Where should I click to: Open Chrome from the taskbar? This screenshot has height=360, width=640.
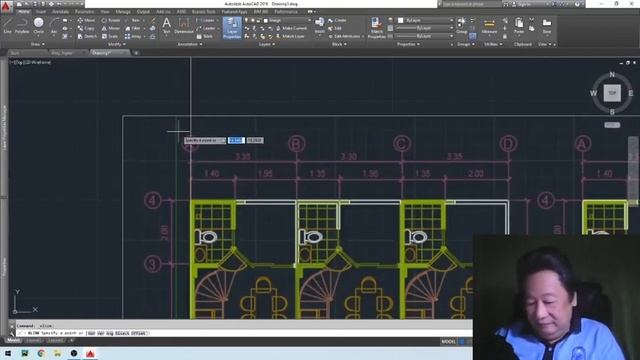pyautogui.click(x=41, y=353)
